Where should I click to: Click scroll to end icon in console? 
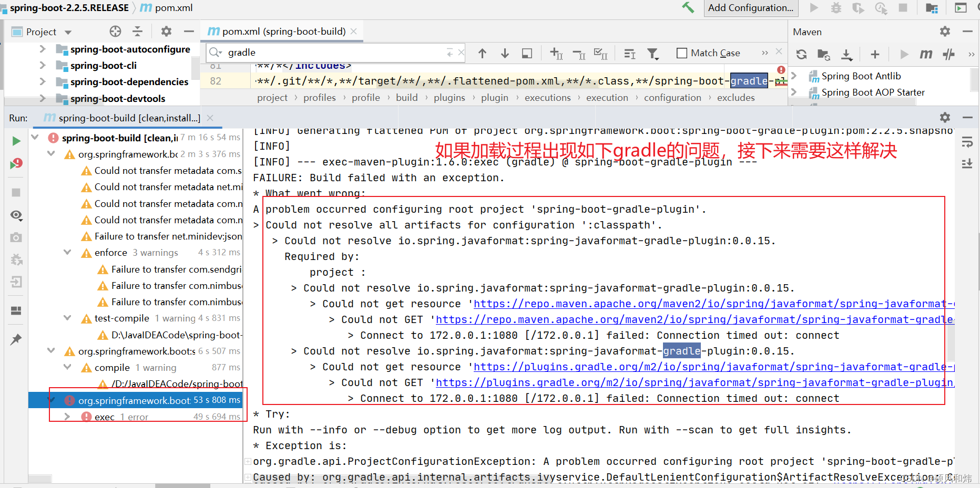(x=967, y=164)
